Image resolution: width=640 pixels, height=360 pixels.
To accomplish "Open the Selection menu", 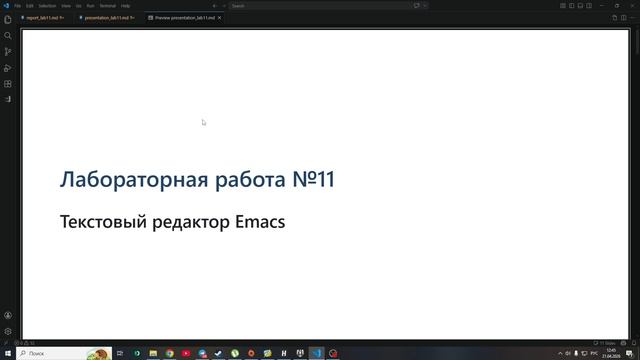I will (47, 6).
